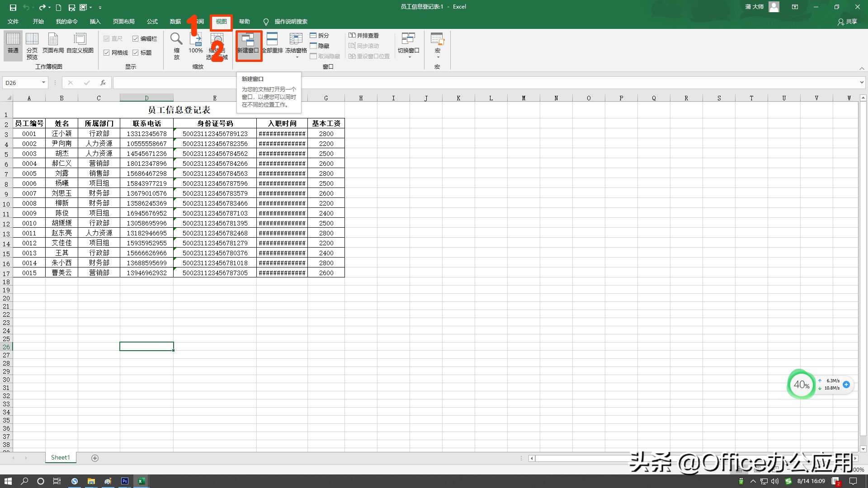868x488 pixels.
Task: Uncheck the 标题 (Headings) checkbox
Action: click(x=135, y=53)
